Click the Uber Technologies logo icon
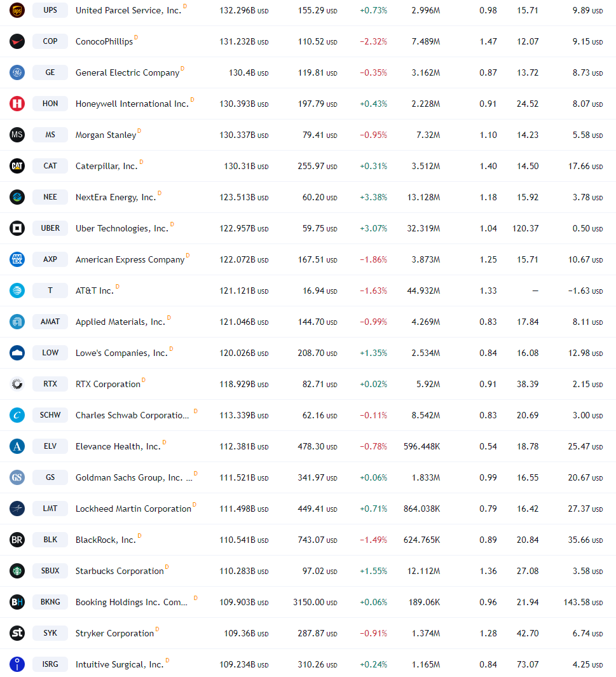 point(17,228)
